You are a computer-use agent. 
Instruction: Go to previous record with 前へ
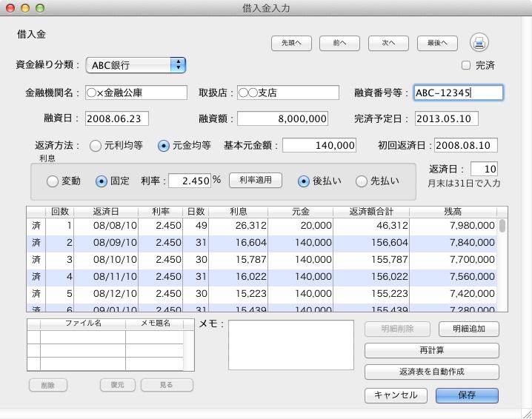coord(340,43)
